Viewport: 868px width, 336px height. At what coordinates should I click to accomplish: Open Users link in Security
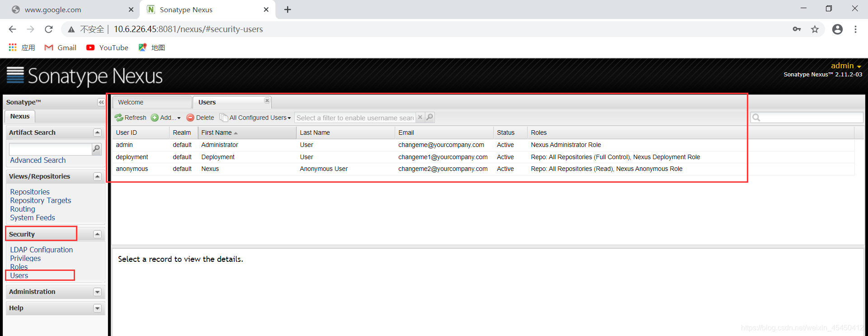tap(19, 275)
